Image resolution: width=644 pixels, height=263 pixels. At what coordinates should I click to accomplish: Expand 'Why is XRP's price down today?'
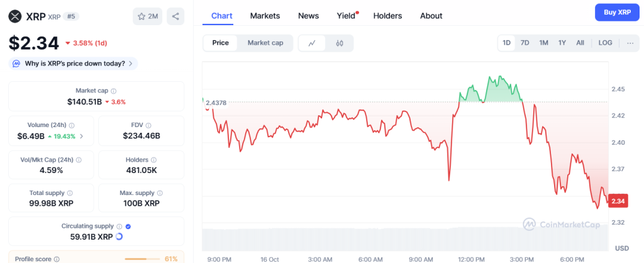coord(74,64)
